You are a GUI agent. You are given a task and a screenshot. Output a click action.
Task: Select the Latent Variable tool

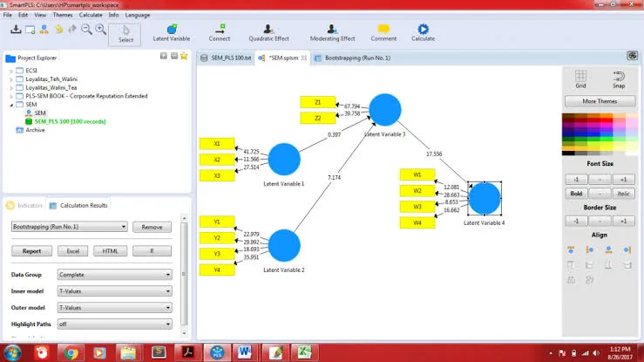[172, 33]
